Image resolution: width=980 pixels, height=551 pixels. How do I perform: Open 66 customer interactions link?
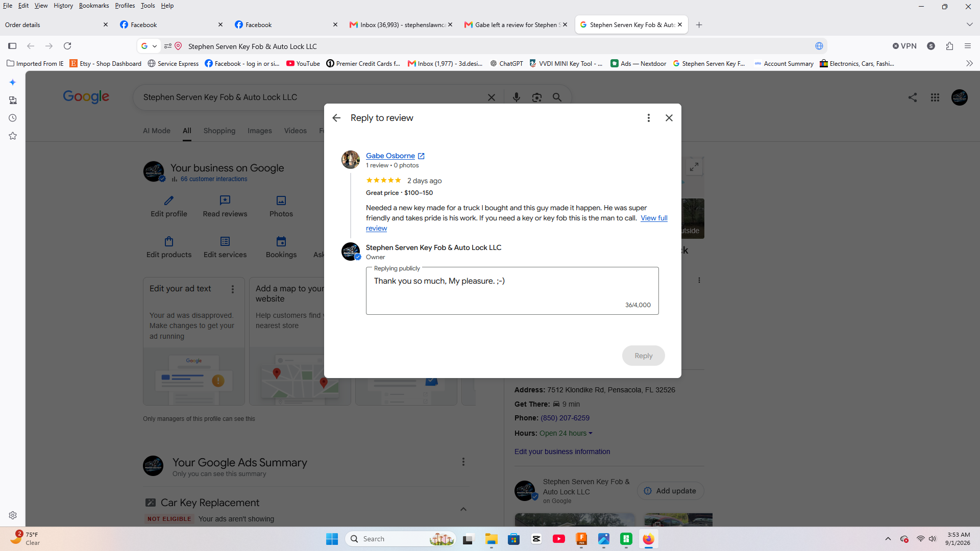(214, 179)
